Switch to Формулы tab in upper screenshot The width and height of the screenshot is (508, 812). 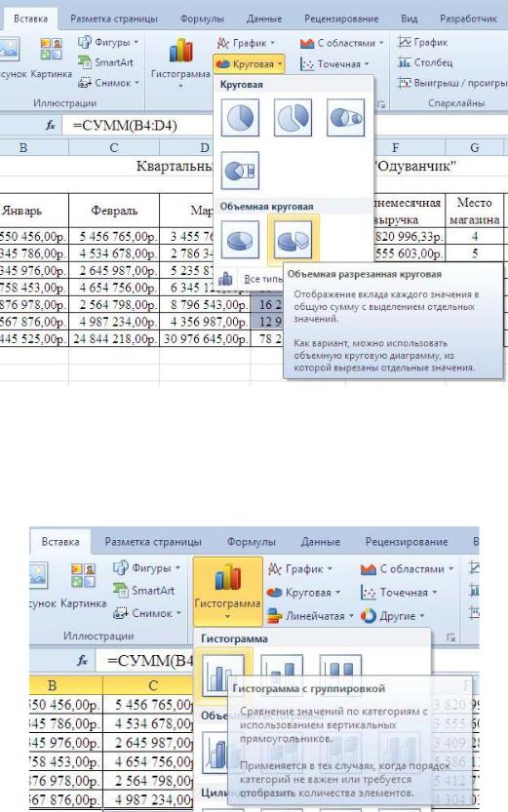pos(202,19)
